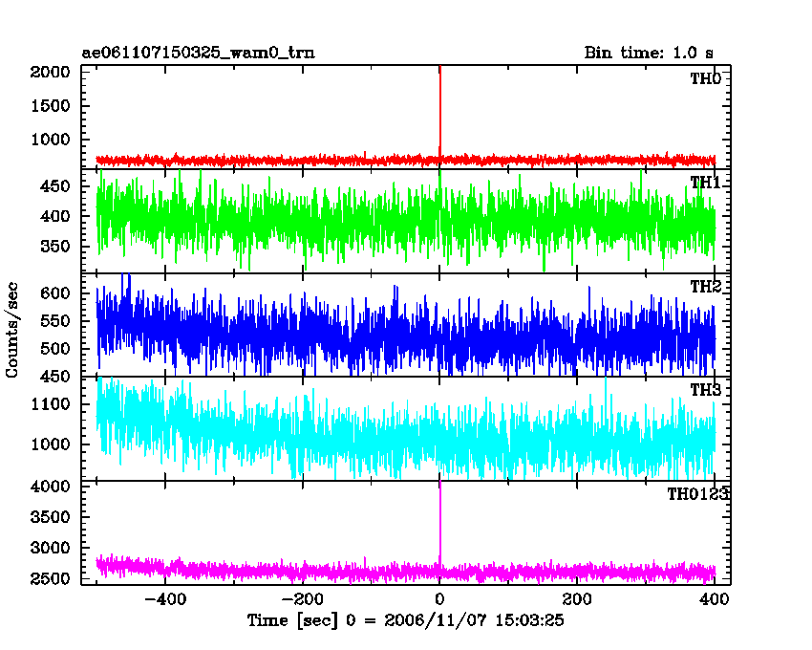Click the 350 tick label in TH1 panel
812x650 pixels.
(54, 246)
